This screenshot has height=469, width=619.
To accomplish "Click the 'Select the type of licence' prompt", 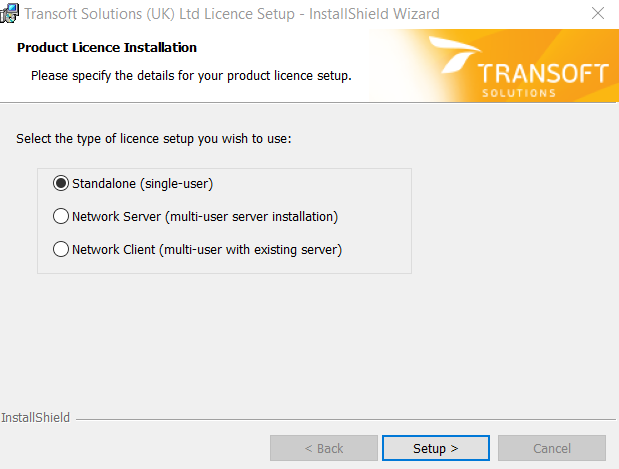I will (154, 139).
